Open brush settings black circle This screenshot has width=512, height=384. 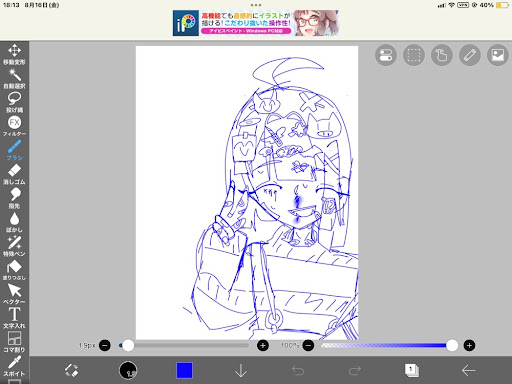(x=128, y=370)
